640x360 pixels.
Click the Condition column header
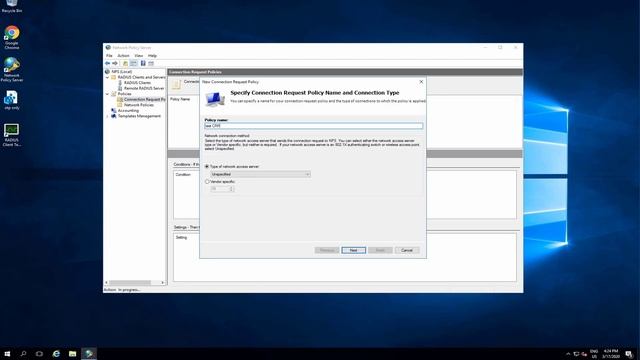coord(183,175)
